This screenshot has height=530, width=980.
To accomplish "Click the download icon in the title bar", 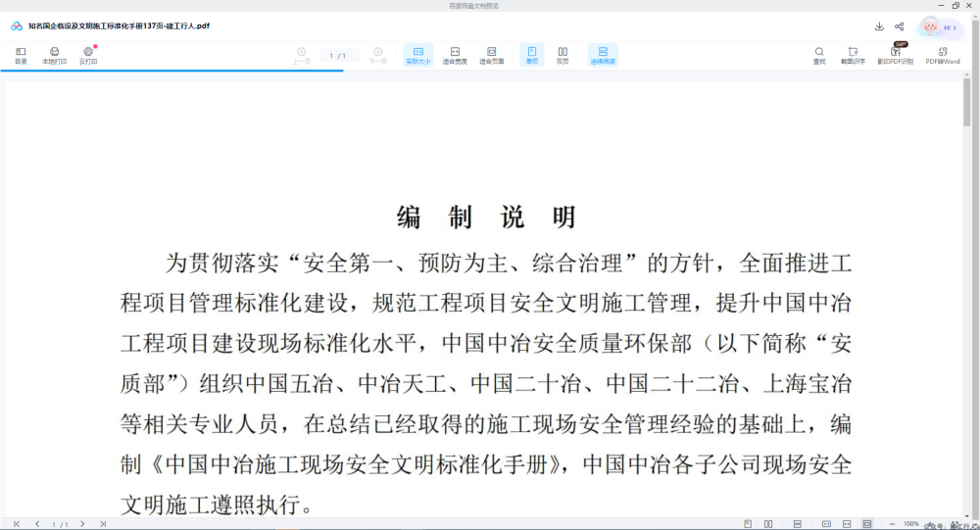I will click(x=879, y=26).
